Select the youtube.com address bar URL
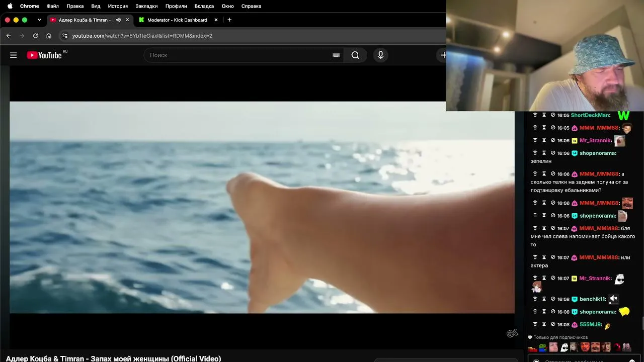The height and width of the screenshot is (362, 644). [142, 36]
